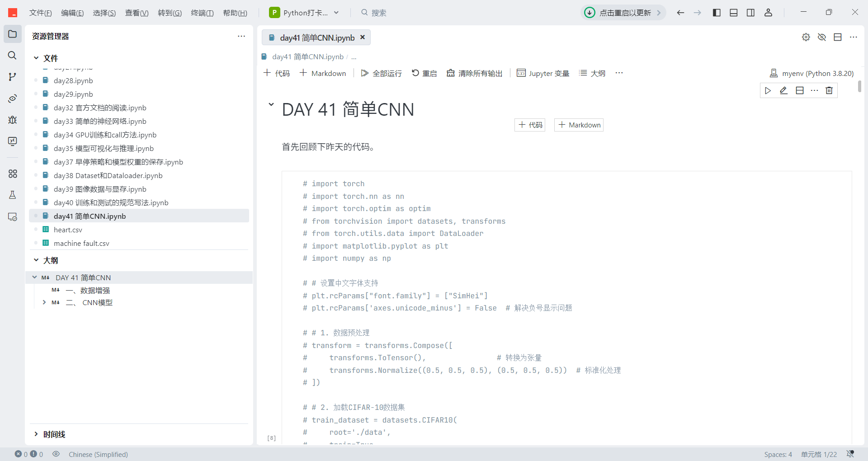This screenshot has height=461, width=868.
Task: Open the Testing flask icon in sidebar
Action: tap(12, 195)
